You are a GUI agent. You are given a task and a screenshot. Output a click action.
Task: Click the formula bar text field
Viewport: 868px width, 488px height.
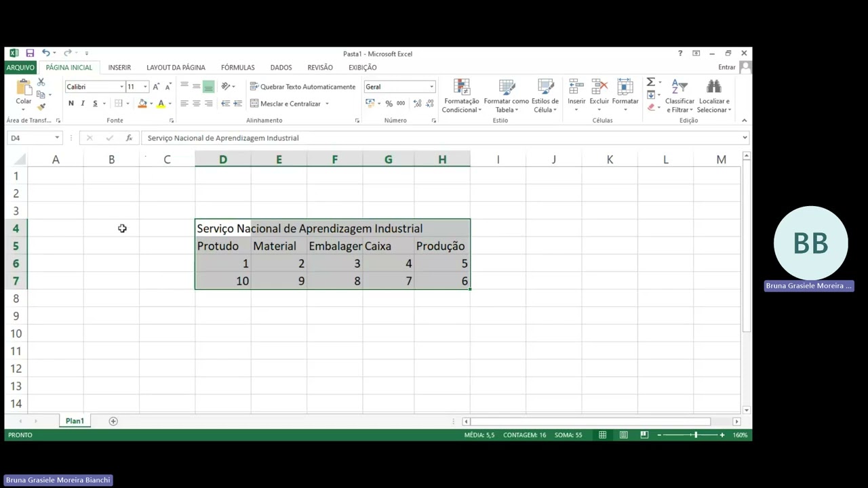(441, 138)
